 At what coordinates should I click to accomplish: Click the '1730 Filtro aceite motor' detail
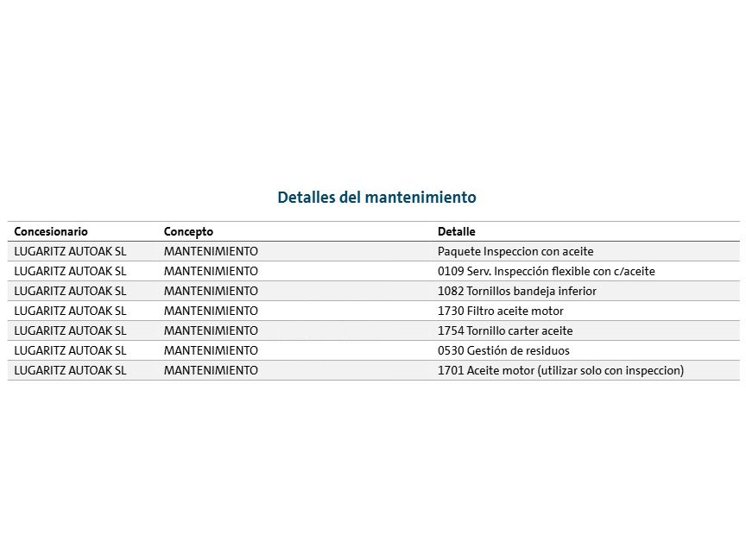(500, 311)
